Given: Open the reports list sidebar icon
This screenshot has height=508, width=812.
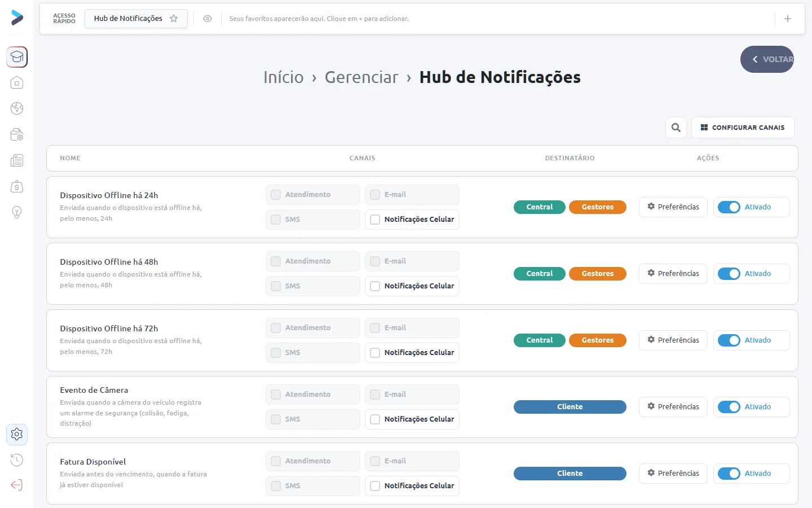Looking at the screenshot, I should click(17, 160).
